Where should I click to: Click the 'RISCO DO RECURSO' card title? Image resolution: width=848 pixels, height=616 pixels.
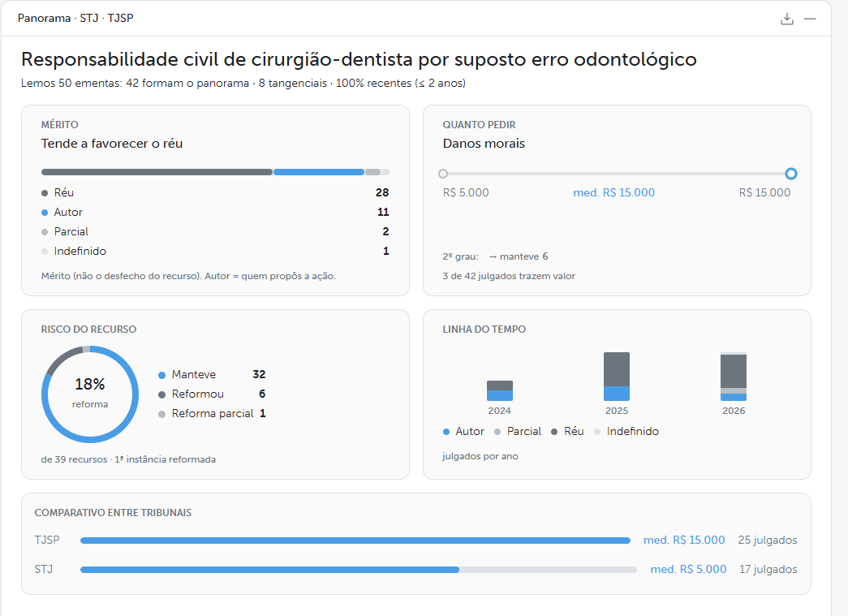pyautogui.click(x=88, y=329)
